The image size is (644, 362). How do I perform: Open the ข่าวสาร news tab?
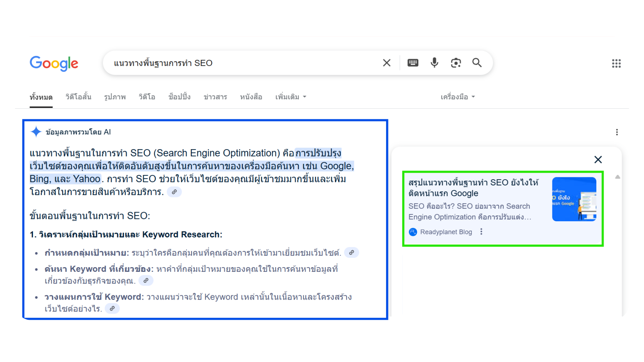click(215, 97)
